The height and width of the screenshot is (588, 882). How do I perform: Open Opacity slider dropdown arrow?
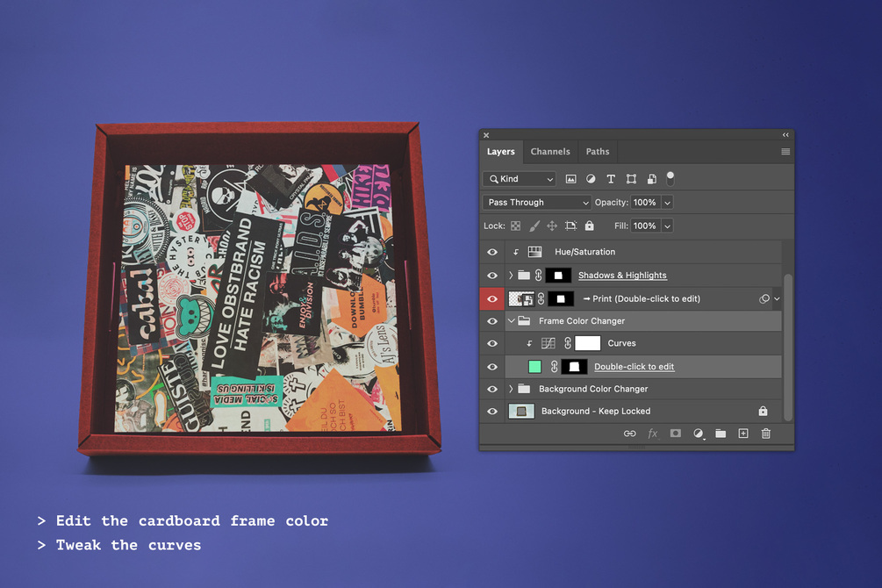[x=667, y=202]
